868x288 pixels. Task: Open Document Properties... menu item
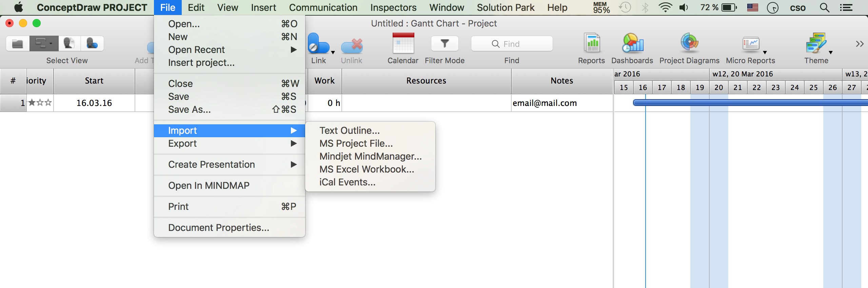230,228
